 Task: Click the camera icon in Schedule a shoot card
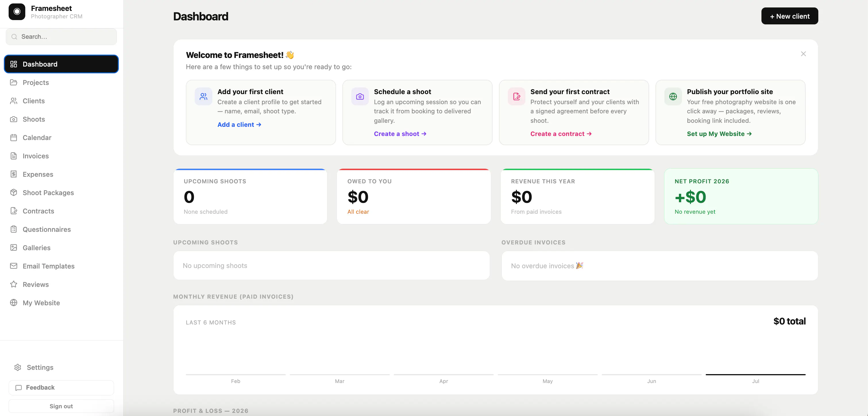point(360,97)
